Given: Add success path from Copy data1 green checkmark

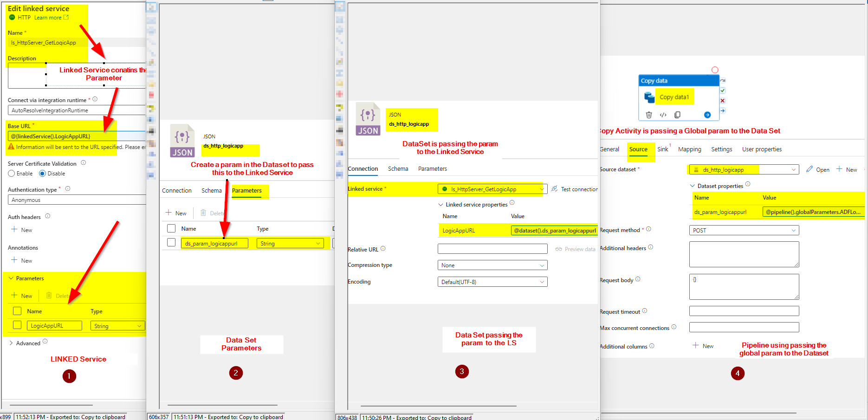Looking at the screenshot, I should click(x=722, y=90).
